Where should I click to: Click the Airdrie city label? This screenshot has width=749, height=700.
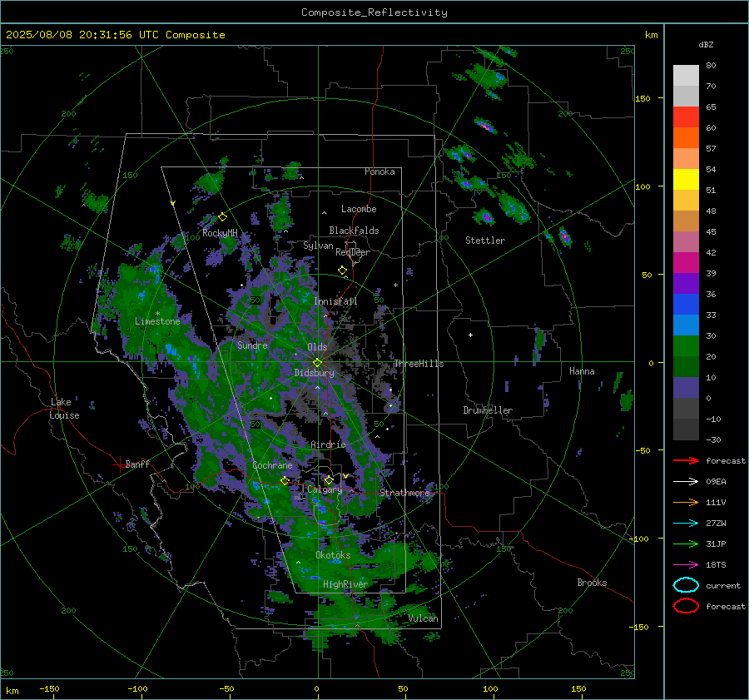(328, 444)
